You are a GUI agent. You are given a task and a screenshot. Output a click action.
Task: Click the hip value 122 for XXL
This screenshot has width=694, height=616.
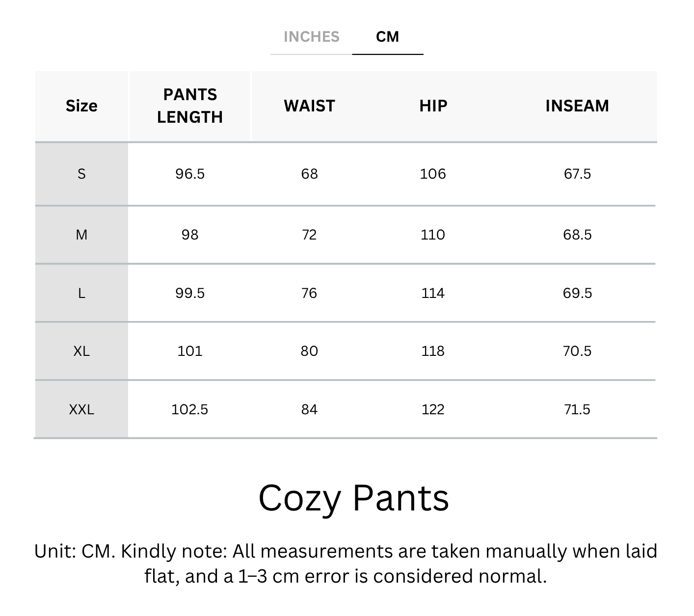click(x=433, y=409)
